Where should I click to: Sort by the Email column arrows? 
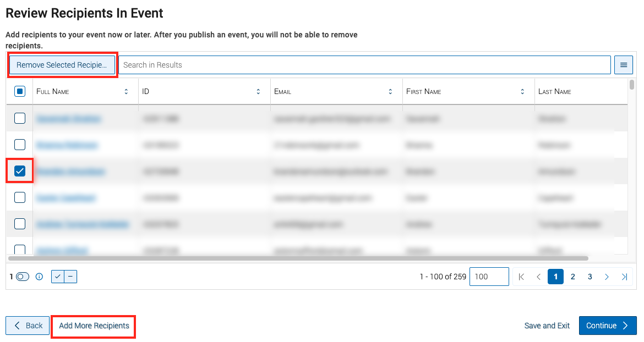(x=390, y=91)
